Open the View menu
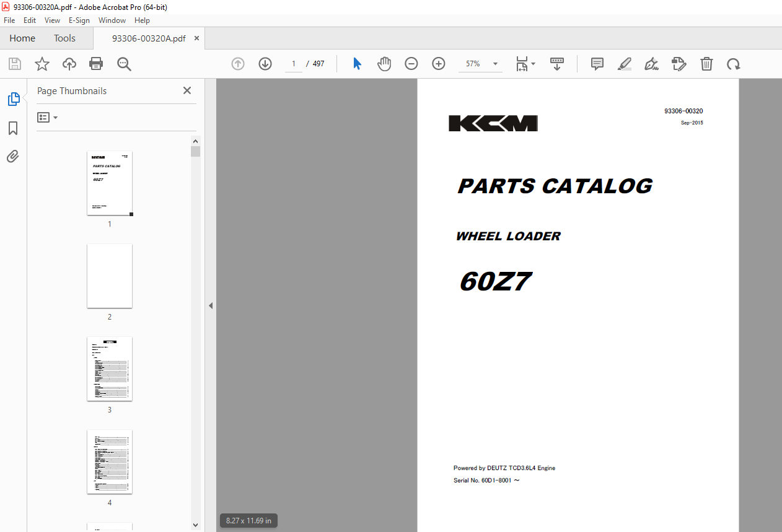 pyautogui.click(x=53, y=20)
